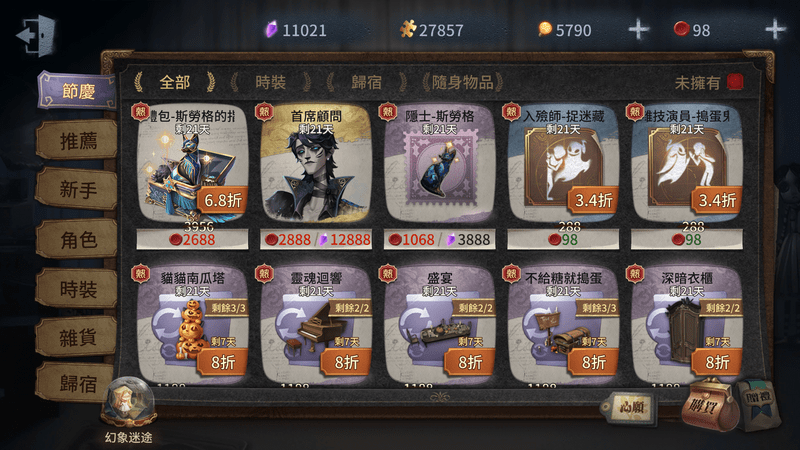
Task: Select the 全部 filter tab
Action: [174, 82]
